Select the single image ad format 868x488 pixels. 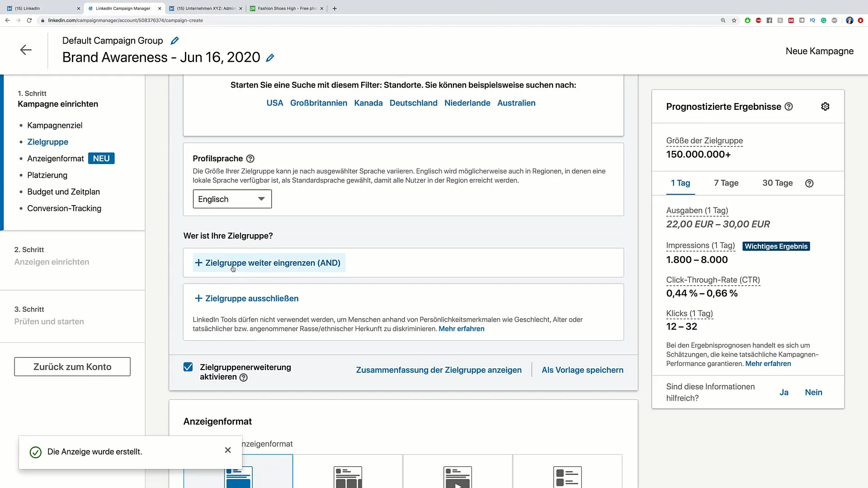tap(238, 477)
